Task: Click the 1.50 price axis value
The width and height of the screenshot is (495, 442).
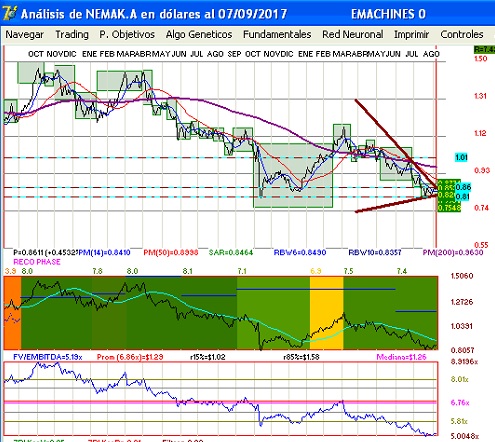Action: click(480, 59)
